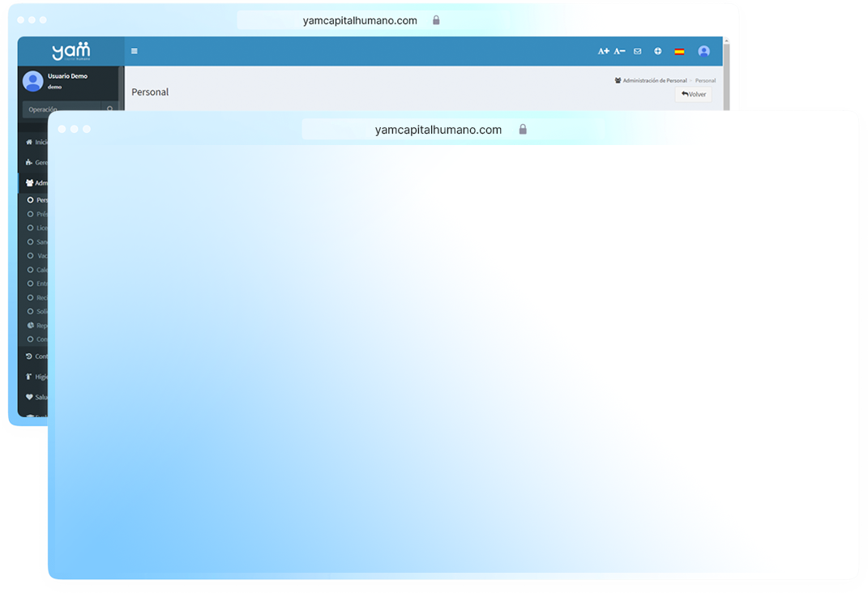Viewport: 868px width, 593px height.
Task: Open the Gere sidebar item icon
Action: [29, 162]
